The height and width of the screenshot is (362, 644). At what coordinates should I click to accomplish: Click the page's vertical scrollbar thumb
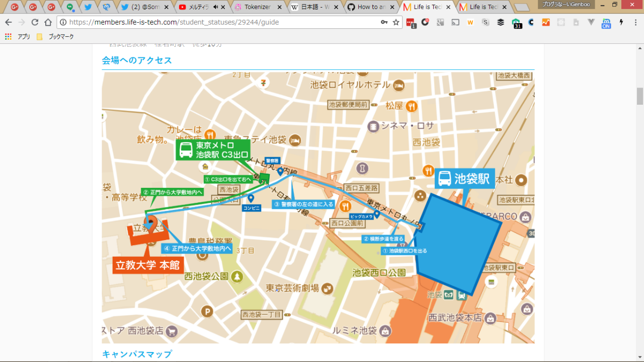(x=640, y=96)
